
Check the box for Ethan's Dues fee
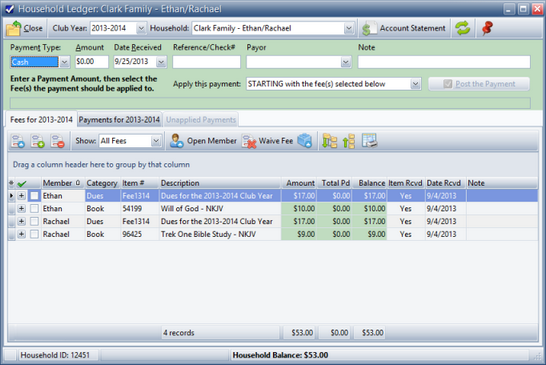[x=34, y=196]
